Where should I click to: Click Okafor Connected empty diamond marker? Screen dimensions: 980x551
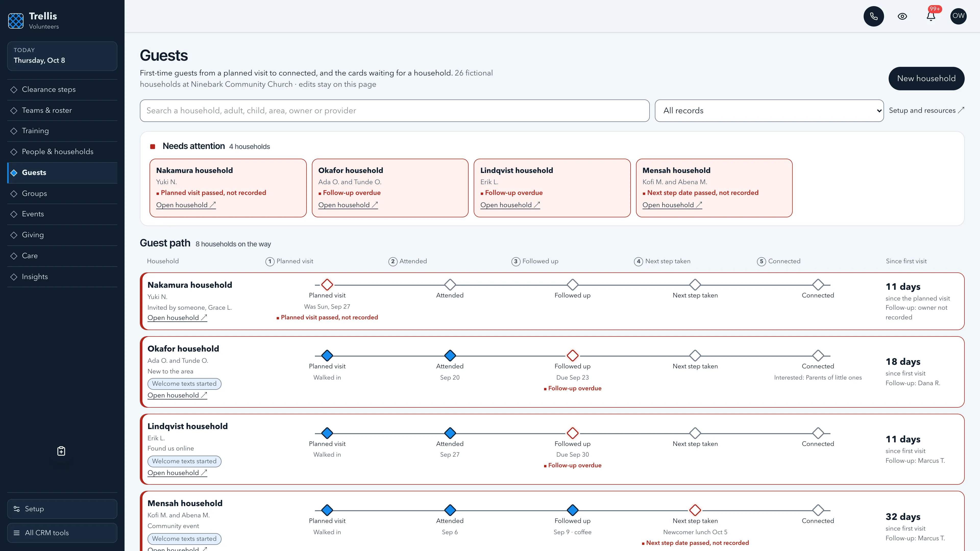click(x=817, y=356)
